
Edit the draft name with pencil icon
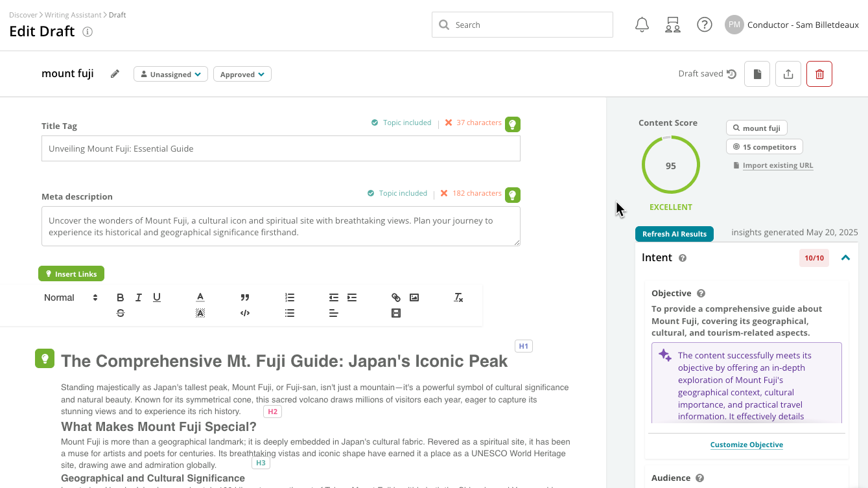point(115,74)
